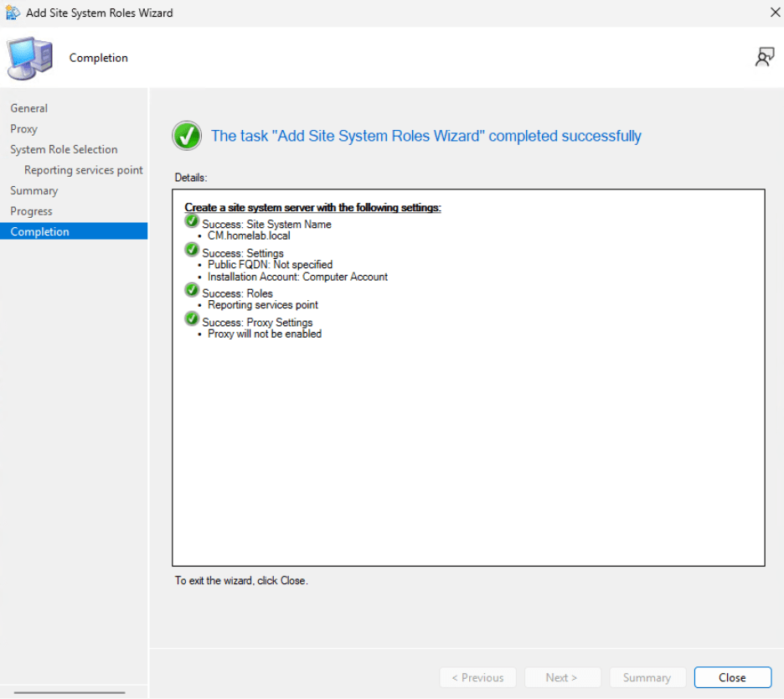Click green check next to Success: Settings
The image size is (784, 699).
click(192, 251)
